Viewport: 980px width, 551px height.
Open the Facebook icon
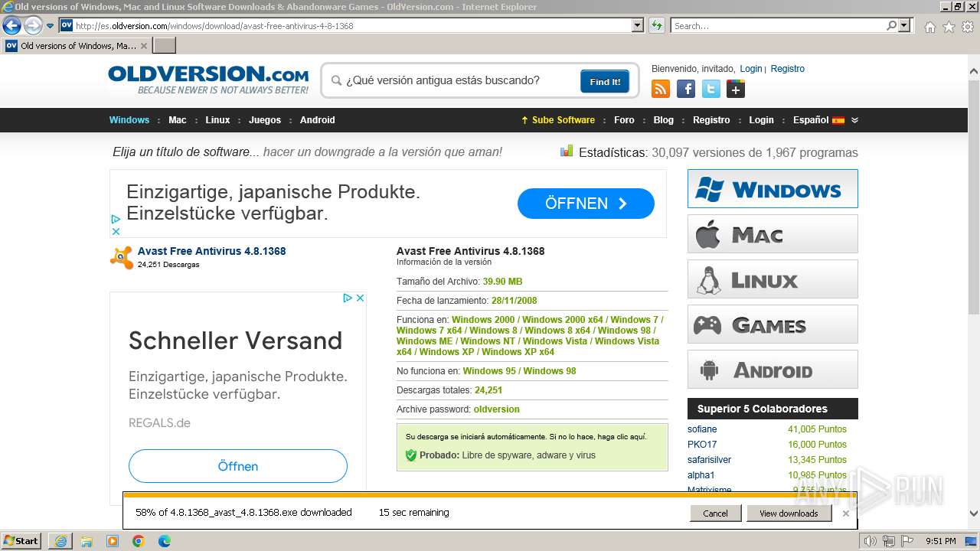(686, 90)
